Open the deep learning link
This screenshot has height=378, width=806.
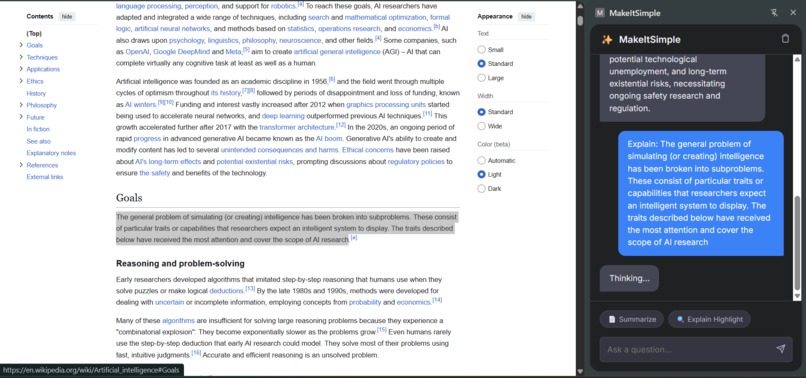(284, 116)
